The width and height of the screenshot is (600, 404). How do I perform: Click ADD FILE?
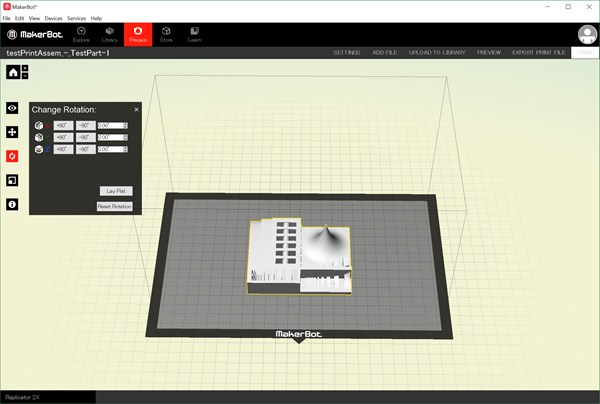pyautogui.click(x=385, y=52)
